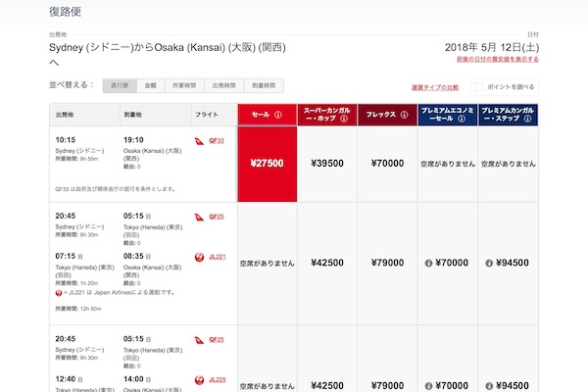Open QF25 link in the JL225 itinerary
Viewport: 588px width, 392px height.
(217, 339)
